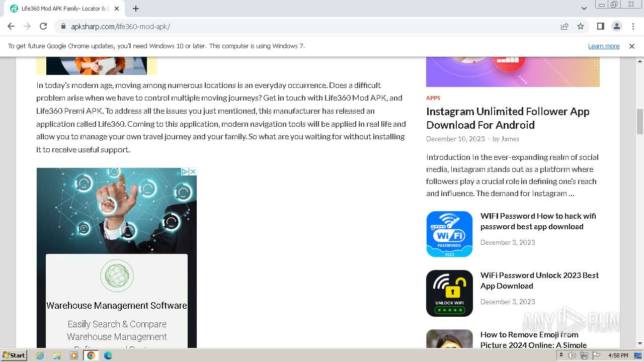Open Instagram Unlimited Follower App article
The image size is (644, 362).
click(508, 118)
